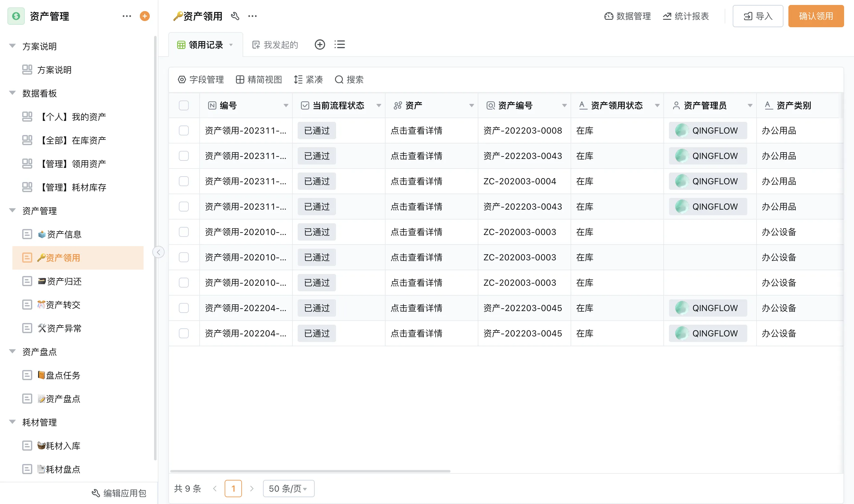Screen dimensions: 854x504
Task: Toggle 精简视图 simplified view
Action: point(259,79)
